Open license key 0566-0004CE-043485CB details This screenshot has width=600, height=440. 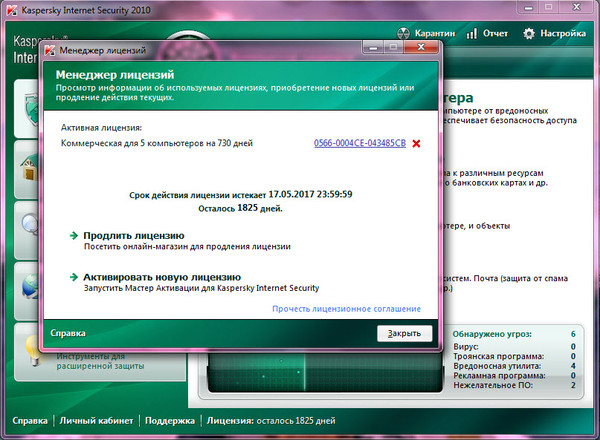tap(360, 143)
